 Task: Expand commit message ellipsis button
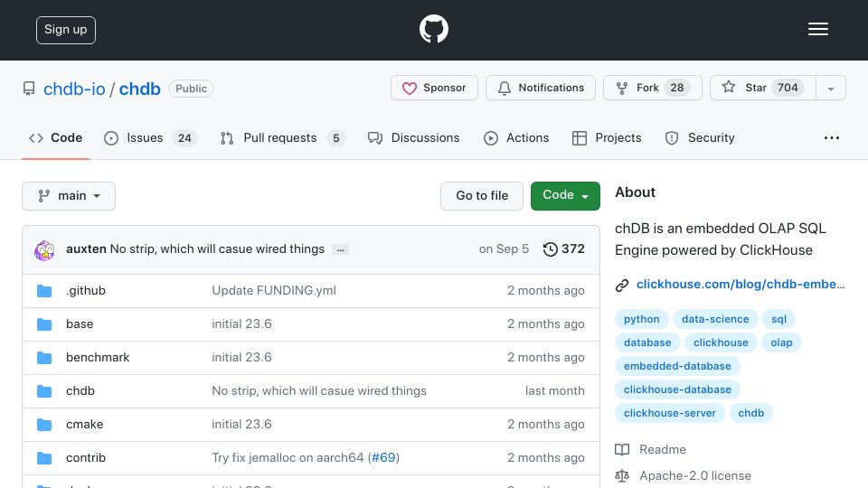[x=340, y=250]
